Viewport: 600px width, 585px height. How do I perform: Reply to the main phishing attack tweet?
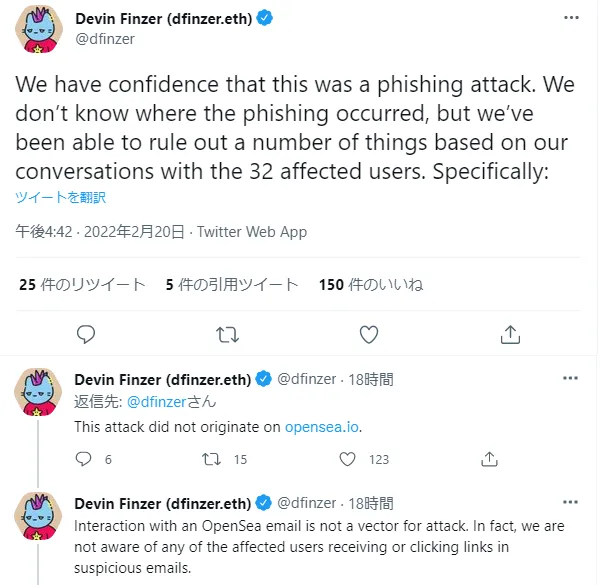[x=86, y=334]
